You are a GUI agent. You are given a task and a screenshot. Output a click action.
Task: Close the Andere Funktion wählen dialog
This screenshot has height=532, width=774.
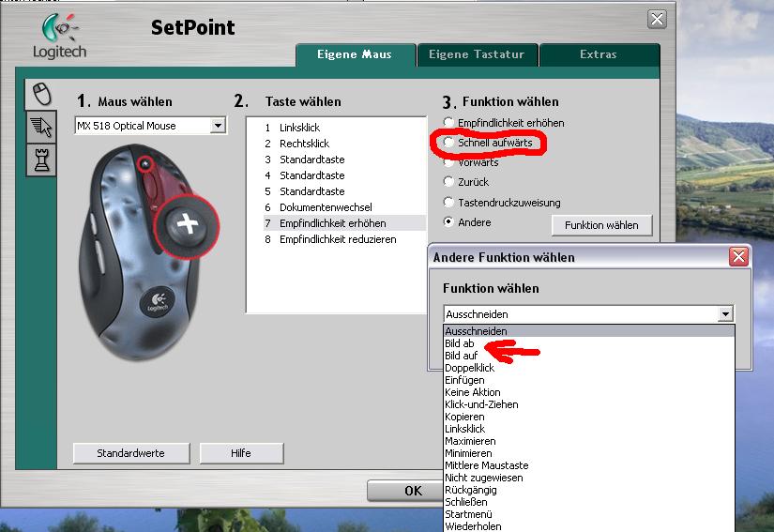coord(738,257)
